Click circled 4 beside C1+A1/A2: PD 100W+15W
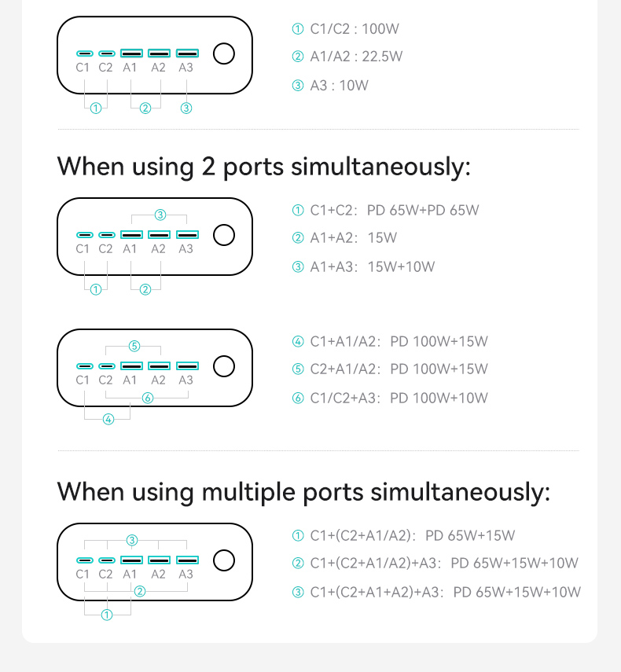 click(x=298, y=342)
